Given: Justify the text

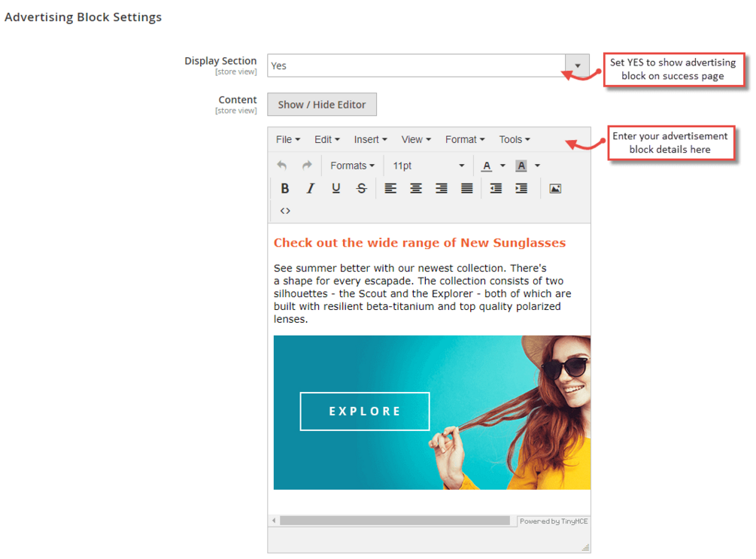Looking at the screenshot, I should (466, 189).
